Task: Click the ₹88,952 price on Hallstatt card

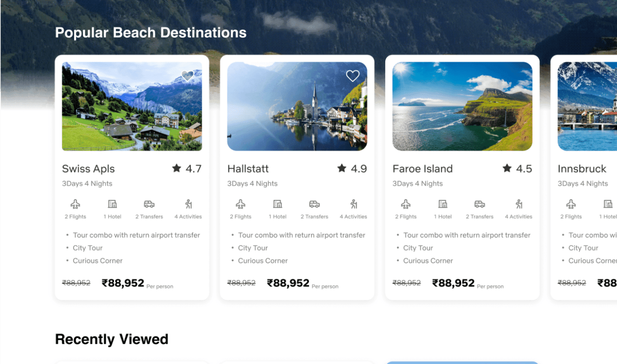Action: [x=288, y=283]
